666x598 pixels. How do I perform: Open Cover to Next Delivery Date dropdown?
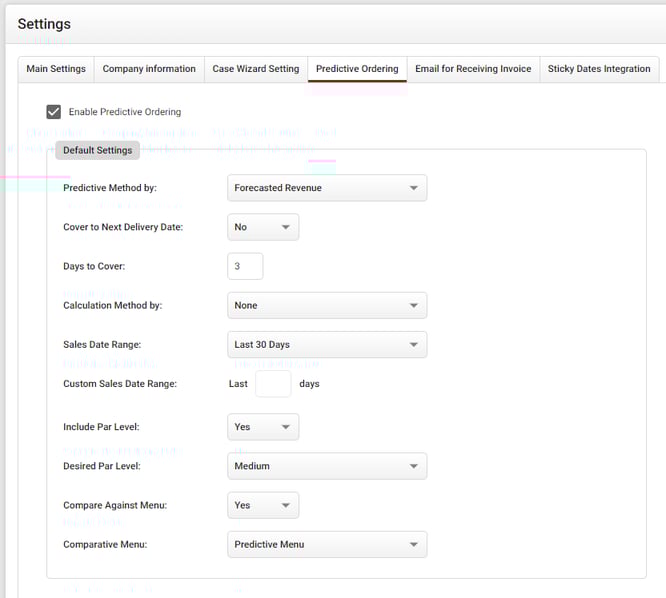tap(262, 228)
